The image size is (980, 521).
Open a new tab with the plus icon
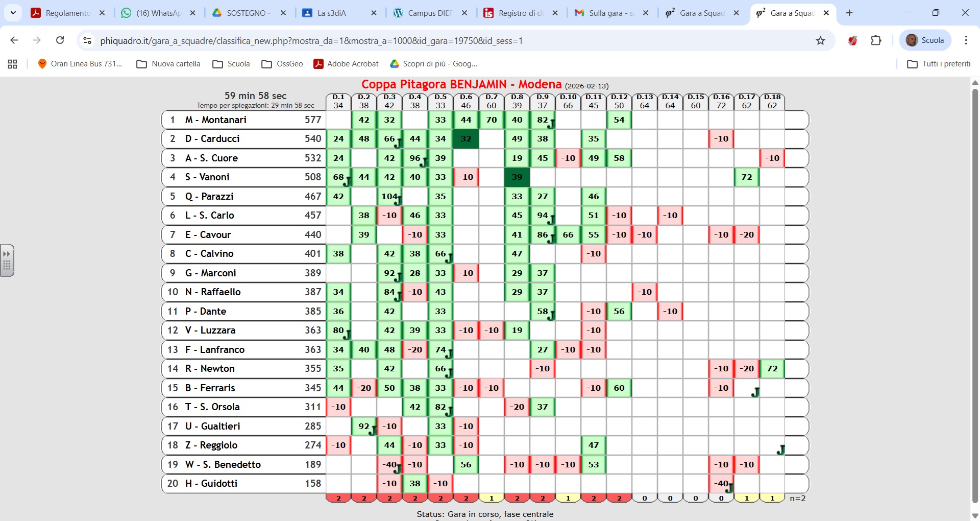click(x=849, y=13)
